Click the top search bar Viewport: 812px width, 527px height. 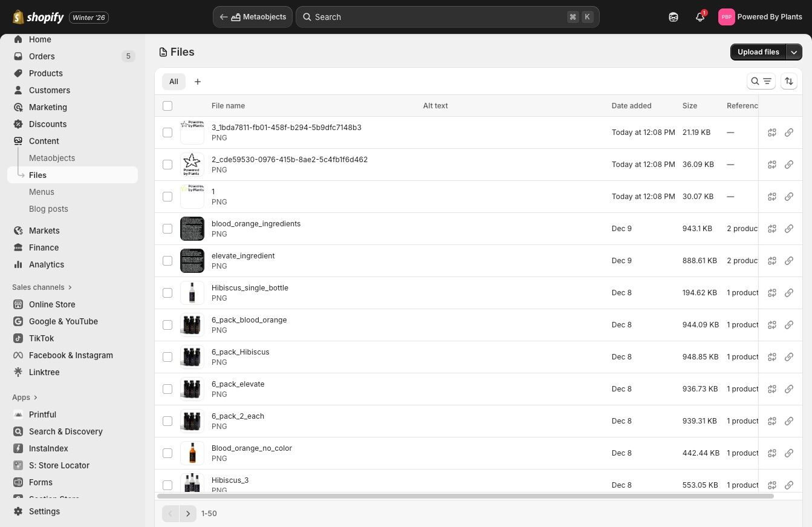tap(447, 17)
